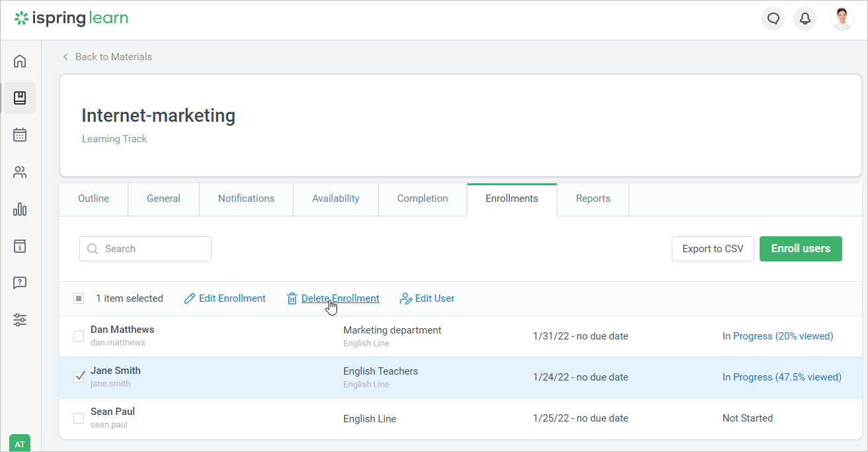Switch to the Completion tab
The width and height of the screenshot is (868, 452).
coord(422,199)
